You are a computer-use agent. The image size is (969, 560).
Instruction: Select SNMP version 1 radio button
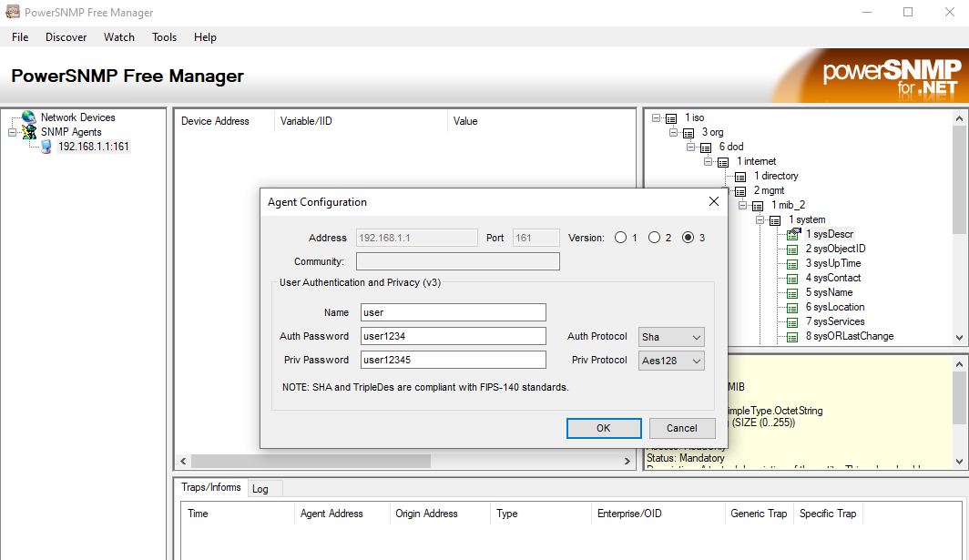620,238
